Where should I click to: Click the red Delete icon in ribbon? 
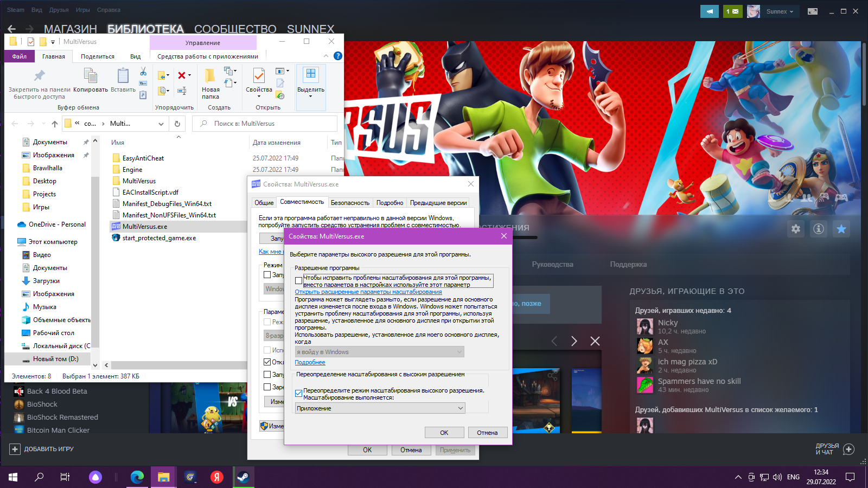[x=182, y=75]
